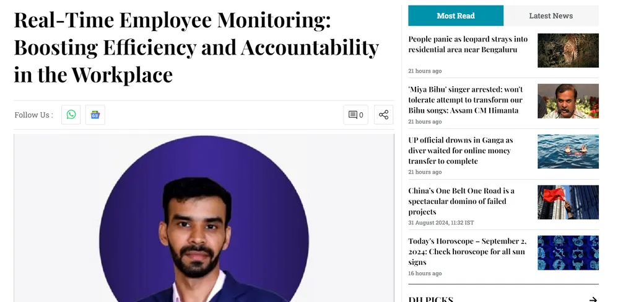Open Today's Horoscope September 2 article
The width and height of the screenshot is (644, 302).
point(467,251)
